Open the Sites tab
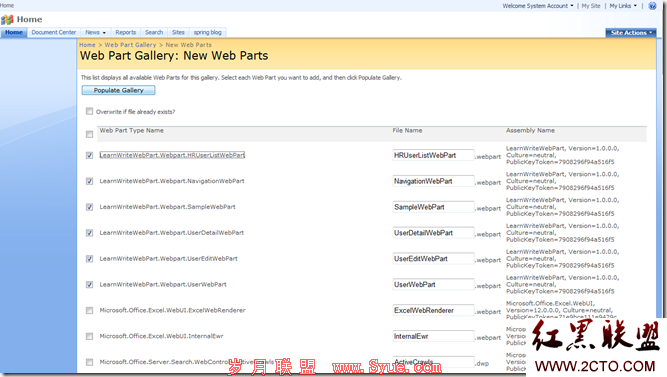This screenshot has width=667, height=377. [178, 32]
